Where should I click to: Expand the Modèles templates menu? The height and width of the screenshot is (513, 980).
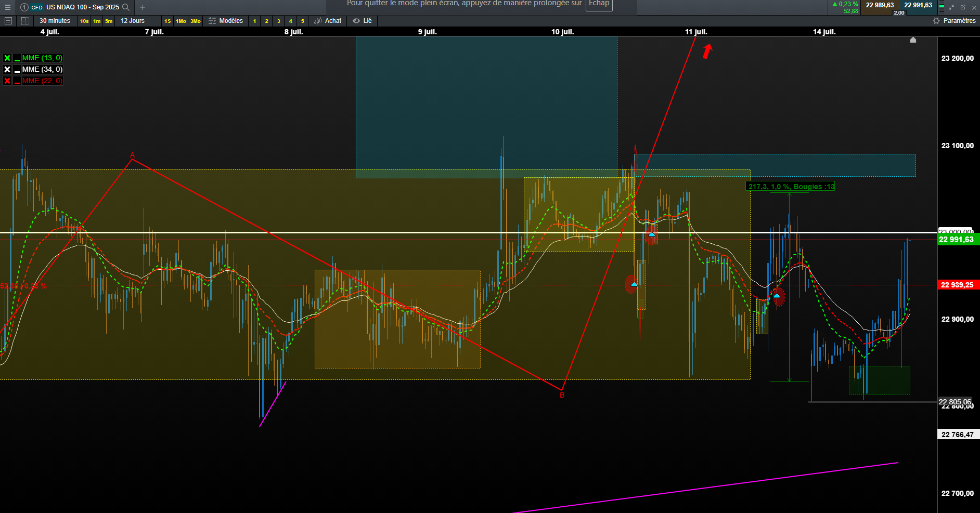[226, 21]
